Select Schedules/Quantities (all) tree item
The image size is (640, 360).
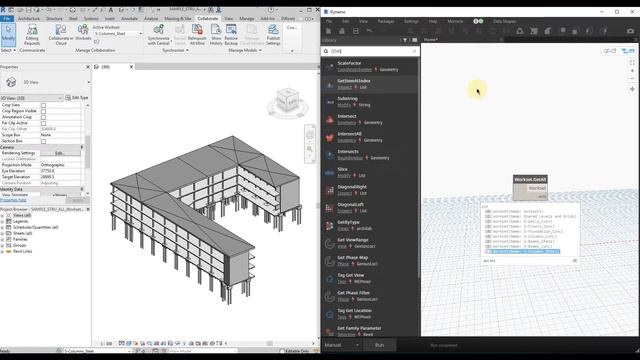(x=35, y=227)
